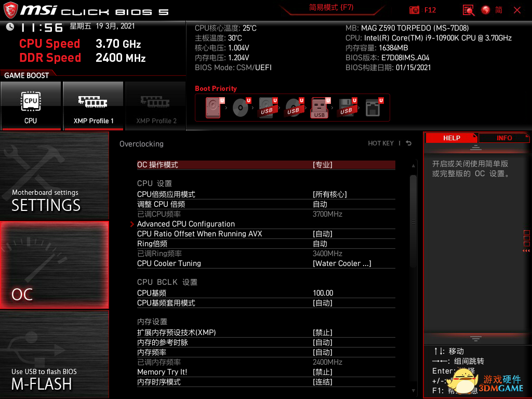The height and width of the screenshot is (399, 532).
Task: Open CPU Ratio Offset When Running AVX dropdown
Action: [x=266, y=234]
